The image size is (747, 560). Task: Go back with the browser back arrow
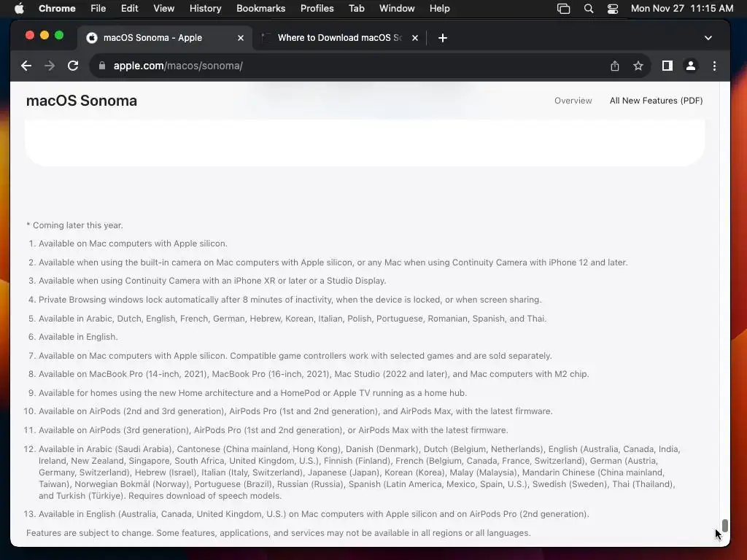[26, 66]
